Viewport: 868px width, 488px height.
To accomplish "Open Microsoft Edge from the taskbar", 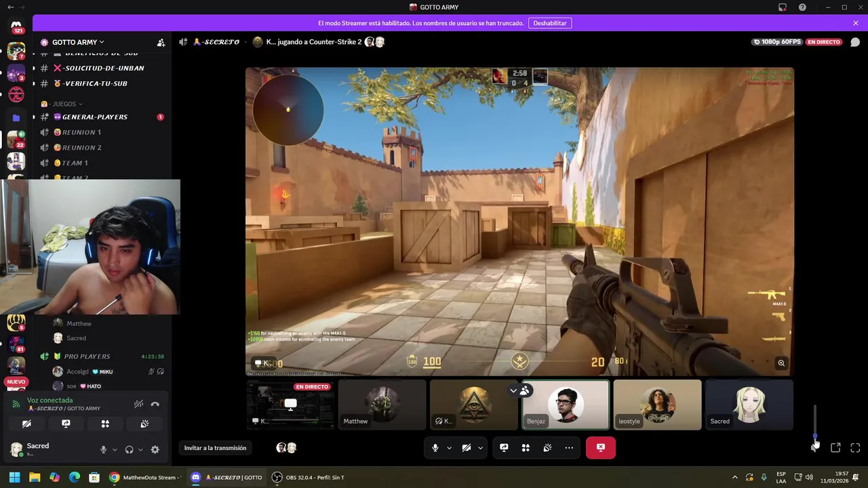I will coord(75,477).
